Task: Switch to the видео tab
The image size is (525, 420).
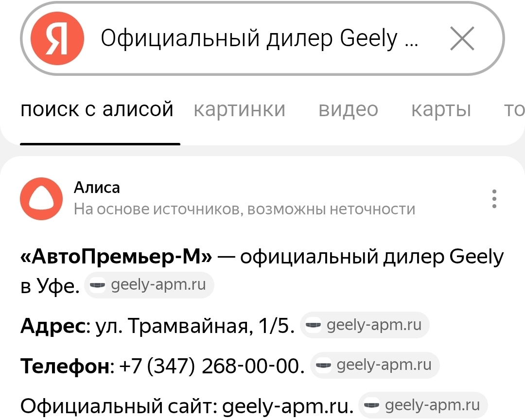Action: click(348, 109)
